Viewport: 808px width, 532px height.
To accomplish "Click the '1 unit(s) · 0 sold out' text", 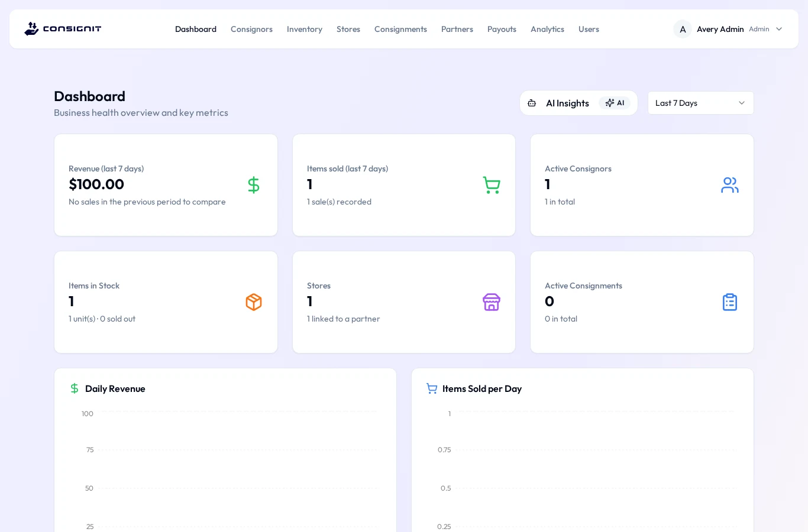I will [x=102, y=319].
